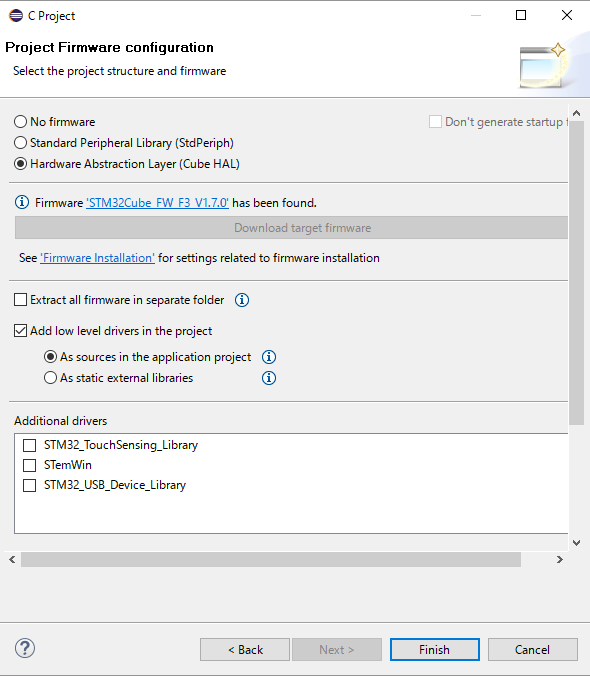
Task: Click the info icon next to Firmware found
Action: (x=22, y=202)
